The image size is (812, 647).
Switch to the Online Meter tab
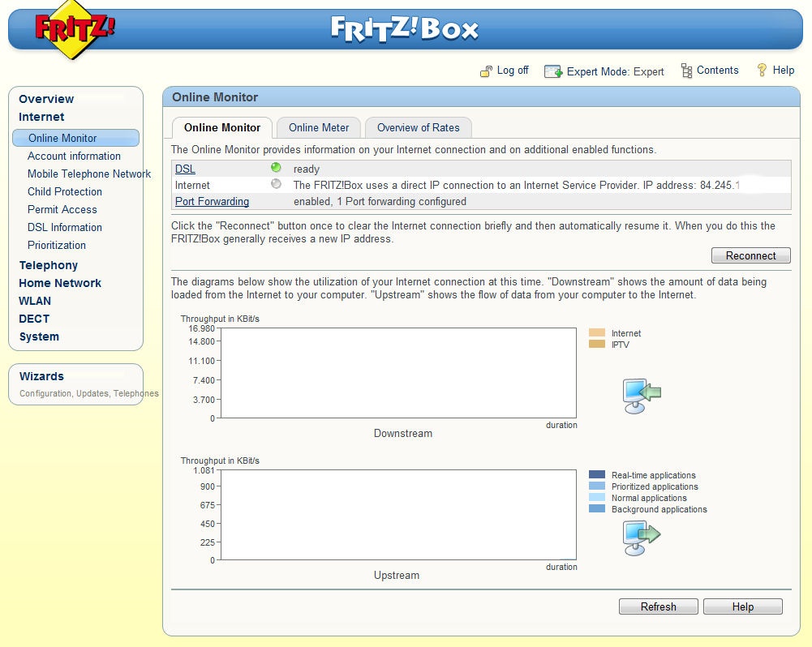pos(319,127)
